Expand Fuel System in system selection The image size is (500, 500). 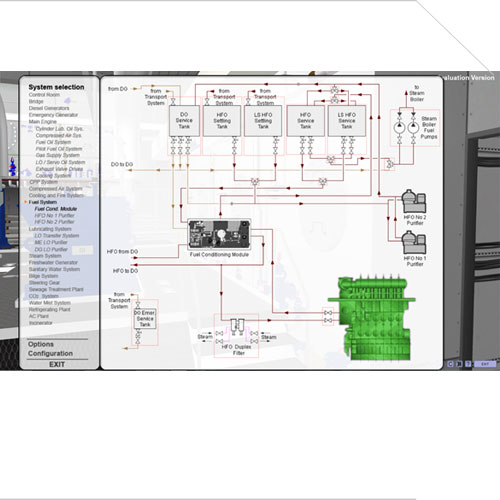click(x=43, y=202)
